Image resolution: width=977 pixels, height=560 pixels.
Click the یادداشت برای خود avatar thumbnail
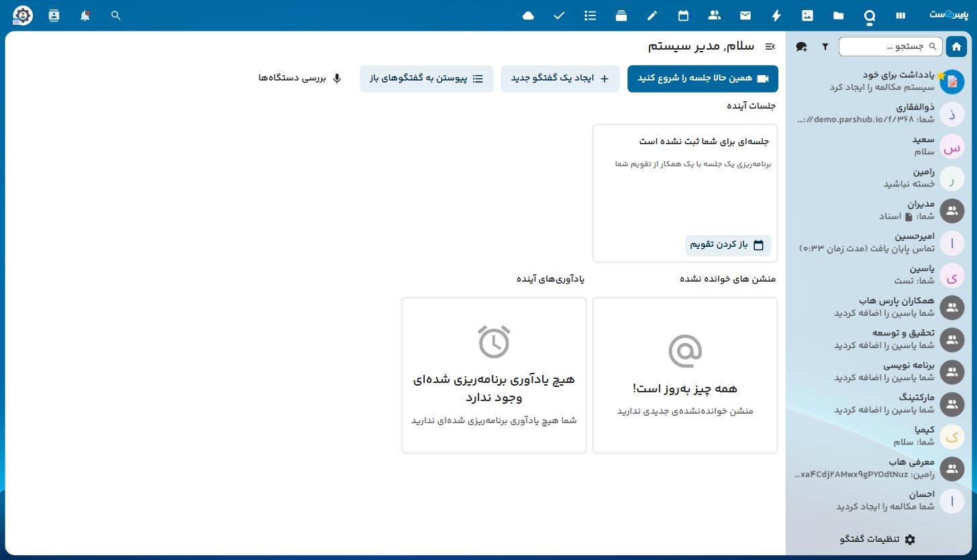952,82
